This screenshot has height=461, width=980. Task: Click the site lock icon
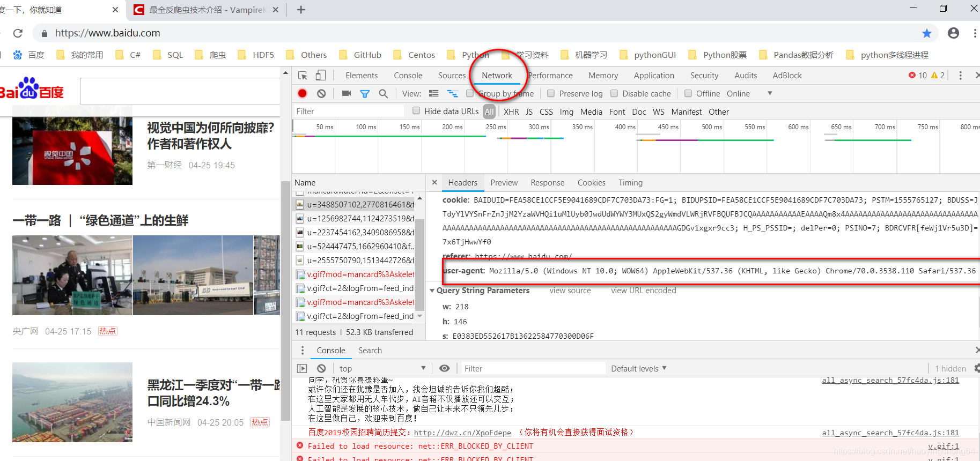point(43,33)
